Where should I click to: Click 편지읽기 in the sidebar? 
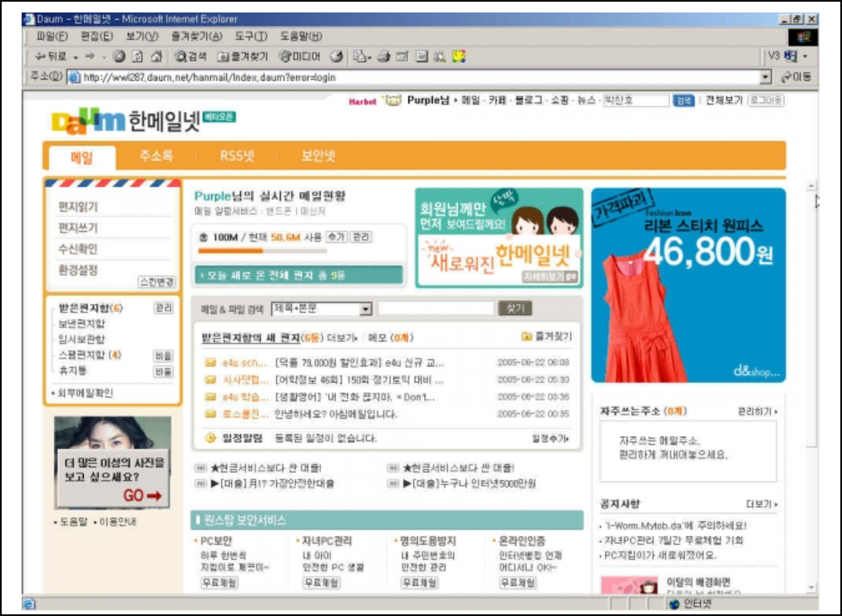tap(78, 207)
